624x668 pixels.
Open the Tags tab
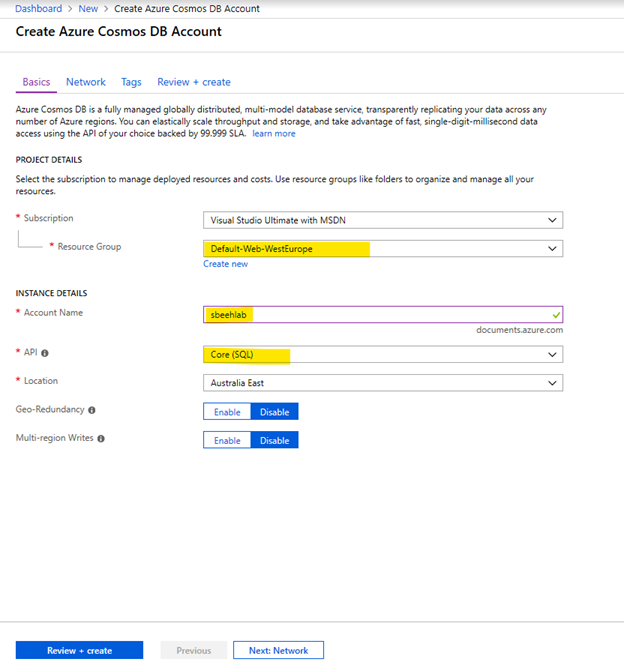click(131, 82)
